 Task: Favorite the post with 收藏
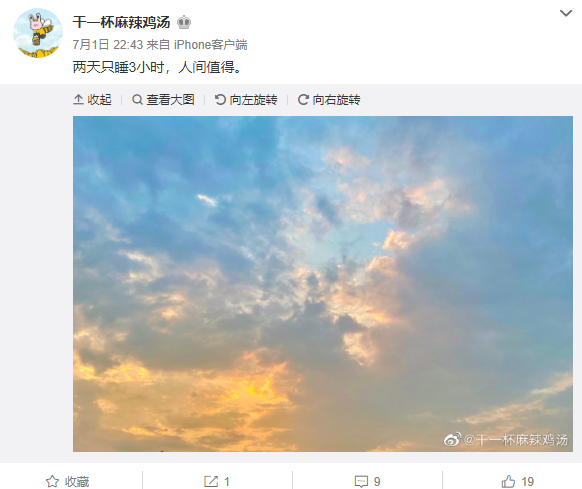click(68, 482)
